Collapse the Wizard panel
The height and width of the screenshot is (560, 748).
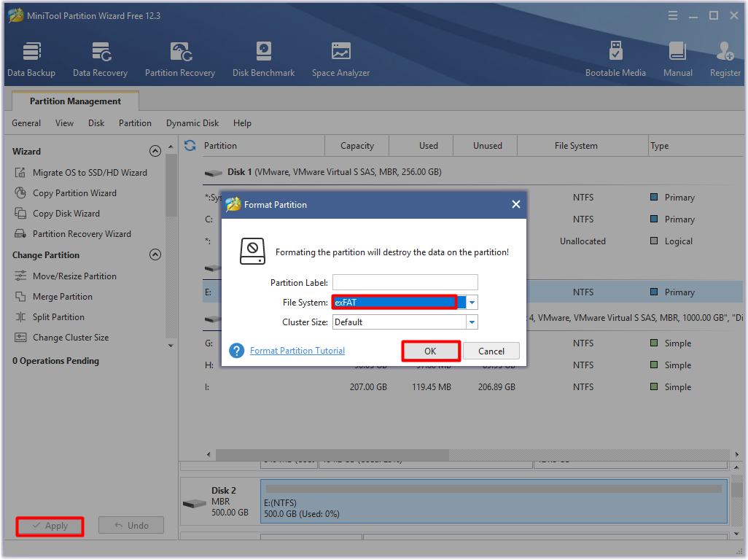coord(155,151)
